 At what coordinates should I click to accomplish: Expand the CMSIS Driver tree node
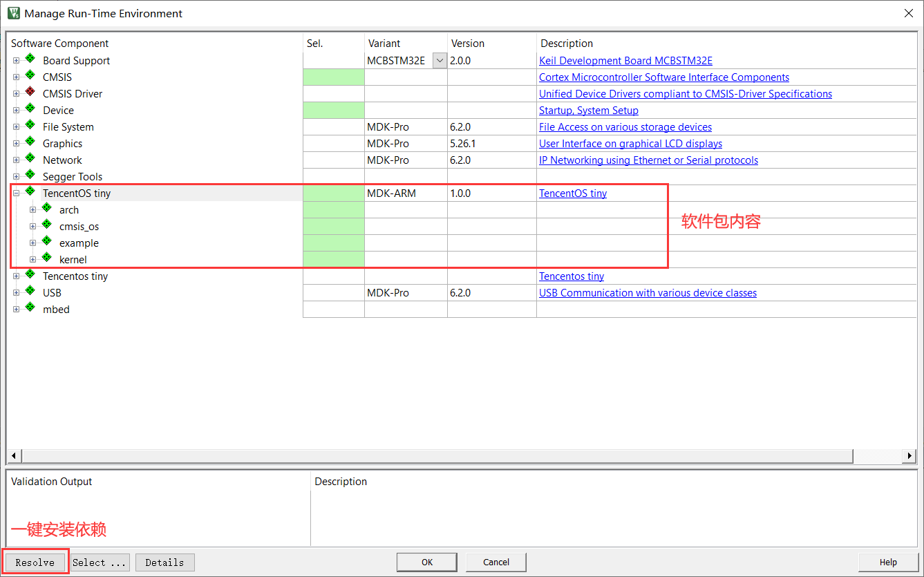[16, 94]
